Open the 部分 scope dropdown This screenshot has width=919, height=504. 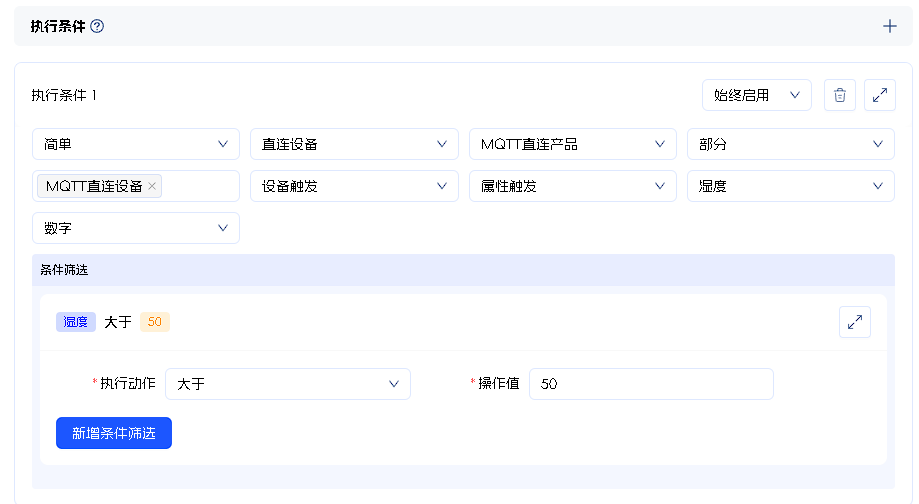click(790, 144)
